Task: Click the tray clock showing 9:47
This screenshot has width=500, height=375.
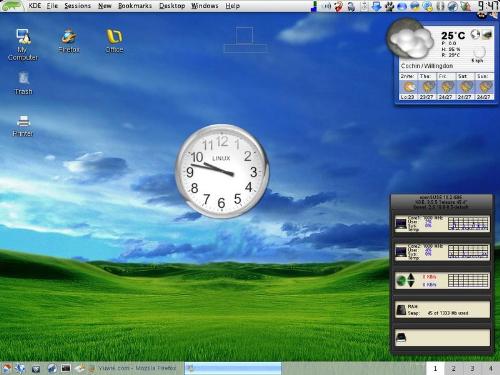Action: click(488, 6)
